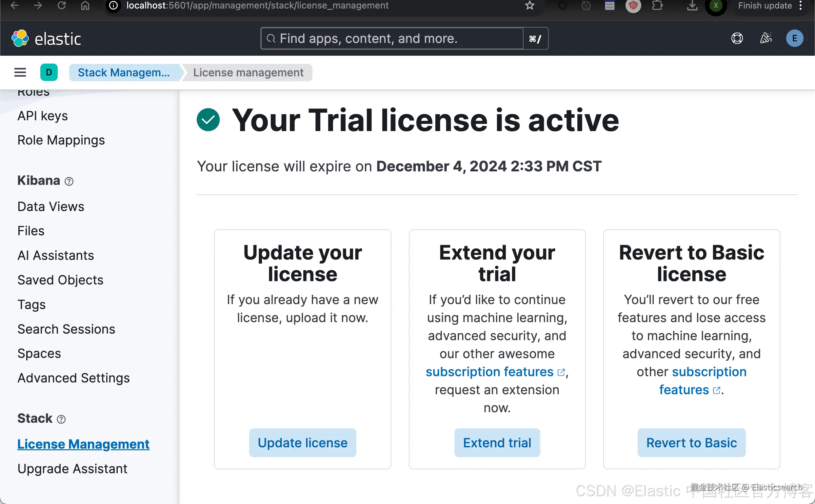Click the green D space selector
Image resolution: width=815 pixels, height=504 pixels.
(x=49, y=72)
